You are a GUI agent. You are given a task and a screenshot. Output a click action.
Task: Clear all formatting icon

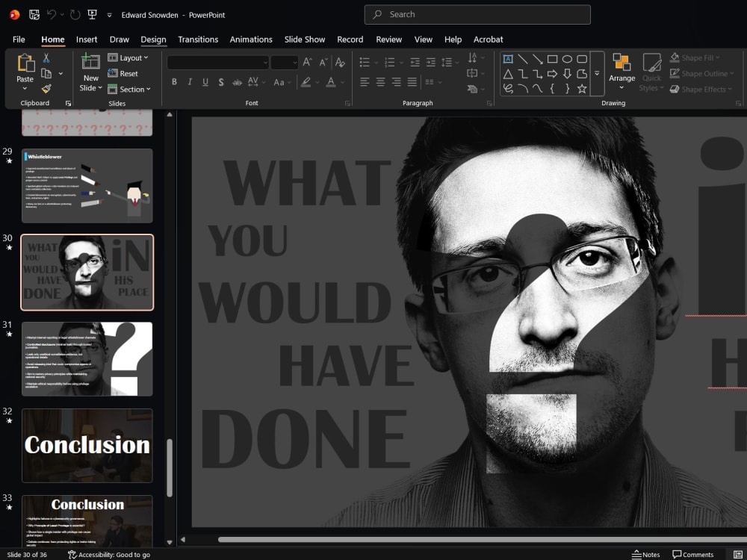(340, 62)
